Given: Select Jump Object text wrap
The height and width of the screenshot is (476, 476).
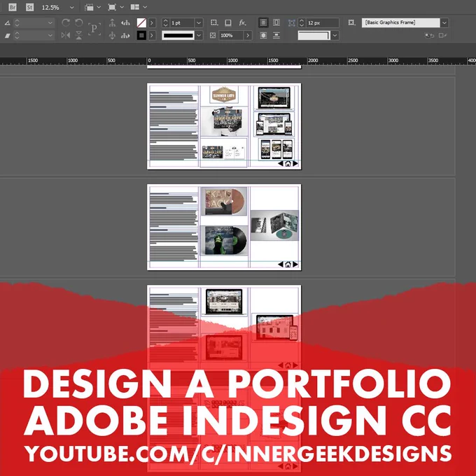Looking at the screenshot, I should 276,35.
